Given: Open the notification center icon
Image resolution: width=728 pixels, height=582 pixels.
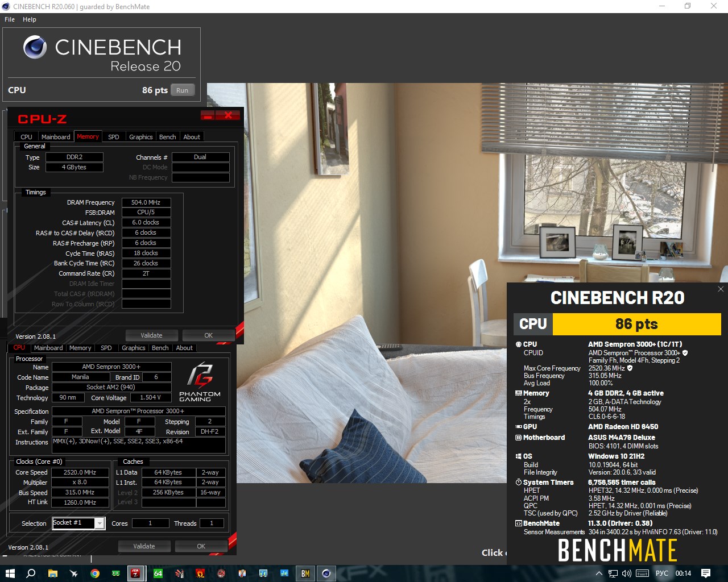Looking at the screenshot, I should [706, 573].
